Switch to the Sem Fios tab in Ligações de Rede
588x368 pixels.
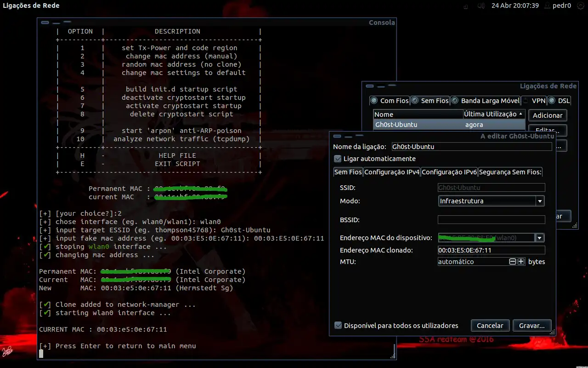(x=430, y=100)
